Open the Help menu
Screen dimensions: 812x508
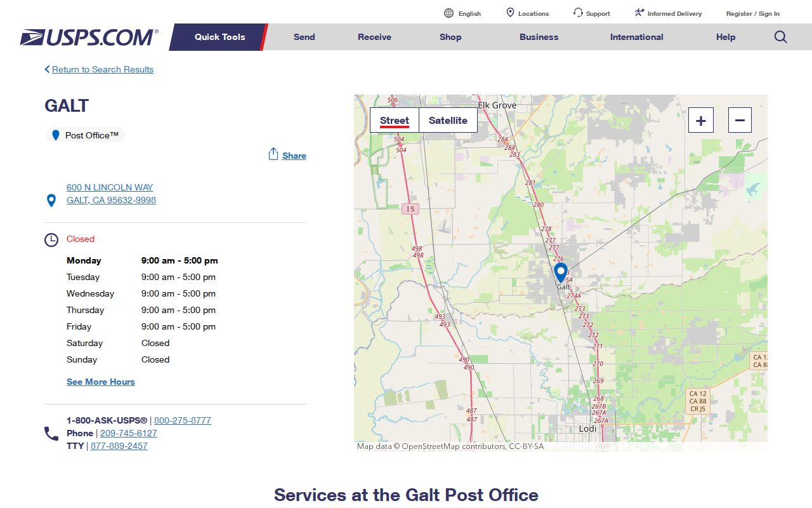tap(726, 37)
